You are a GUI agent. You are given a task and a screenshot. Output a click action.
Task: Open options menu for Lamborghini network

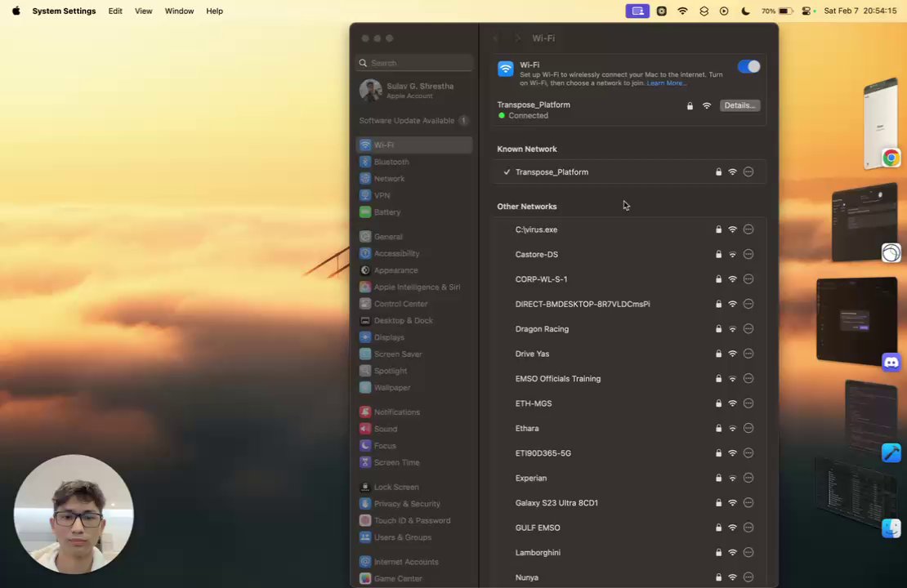[748, 552]
